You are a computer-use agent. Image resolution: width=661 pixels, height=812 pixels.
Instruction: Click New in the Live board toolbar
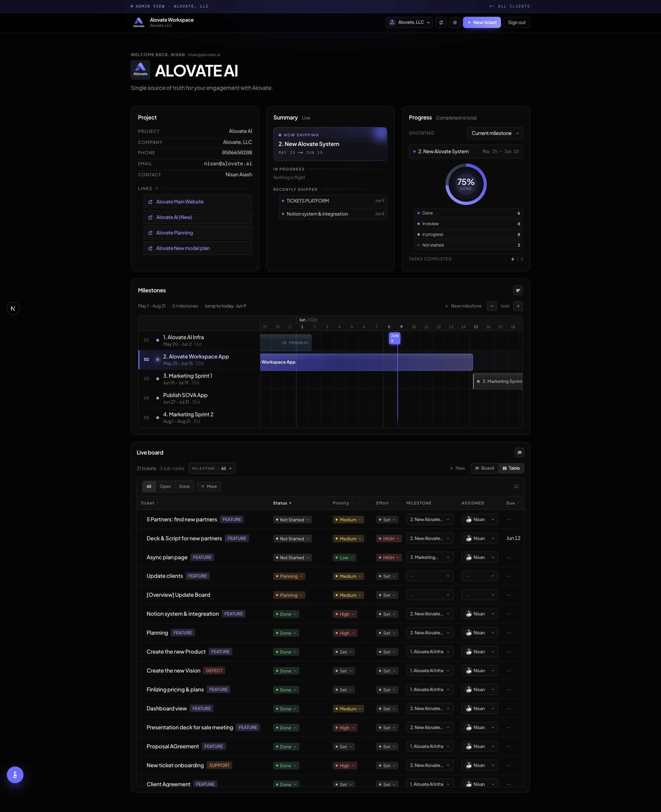(x=457, y=468)
